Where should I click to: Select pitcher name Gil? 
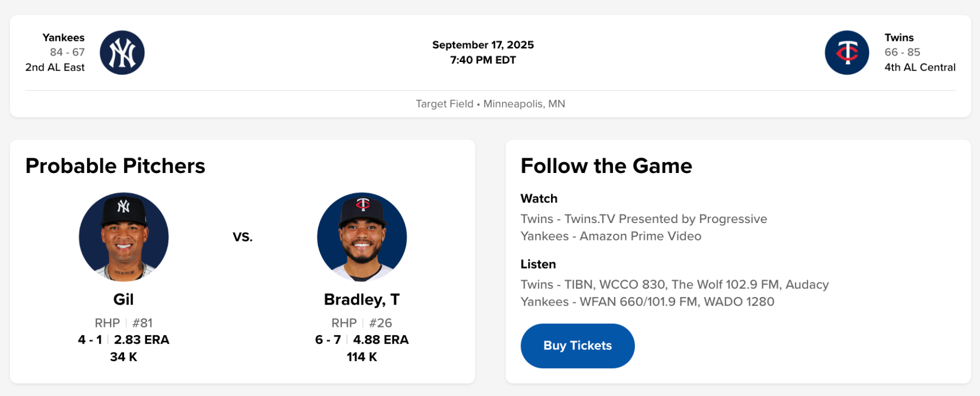click(124, 299)
